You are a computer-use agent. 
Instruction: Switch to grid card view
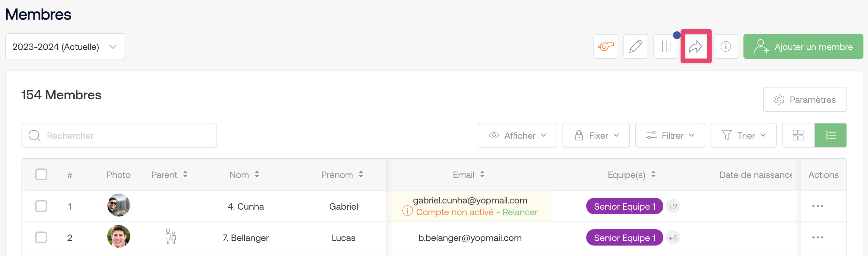click(798, 135)
